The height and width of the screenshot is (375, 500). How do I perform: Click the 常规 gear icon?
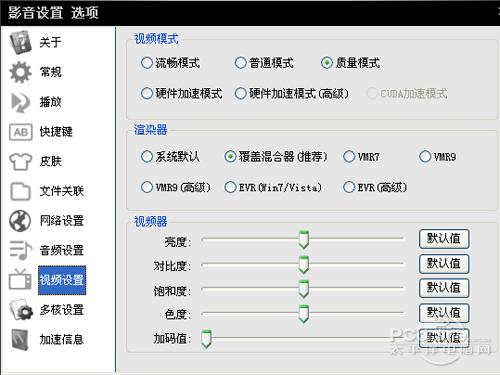tap(20, 72)
